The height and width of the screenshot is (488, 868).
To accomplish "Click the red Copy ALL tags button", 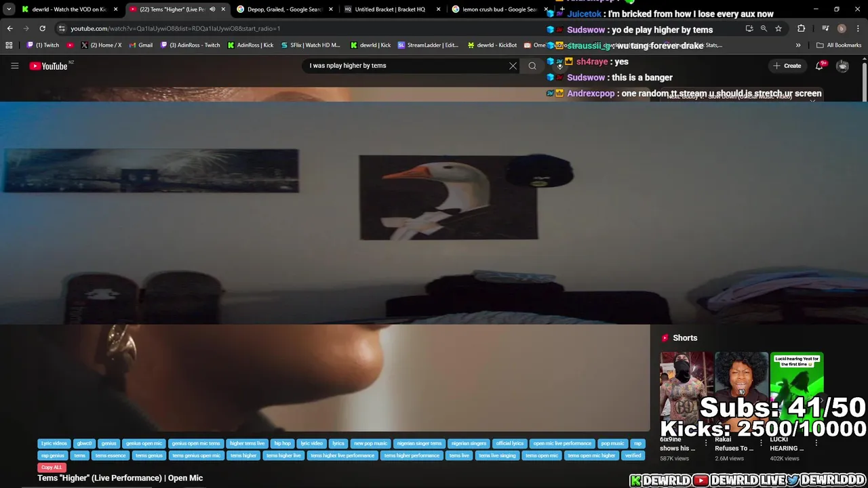I will pos(52,467).
